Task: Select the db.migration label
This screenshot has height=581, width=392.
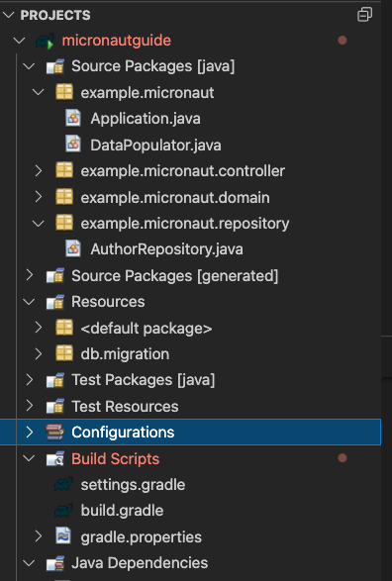Action: click(x=126, y=354)
